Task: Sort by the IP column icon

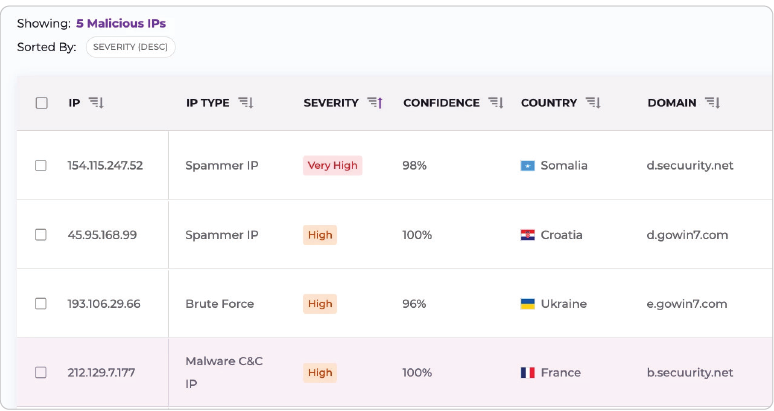Action: point(96,103)
